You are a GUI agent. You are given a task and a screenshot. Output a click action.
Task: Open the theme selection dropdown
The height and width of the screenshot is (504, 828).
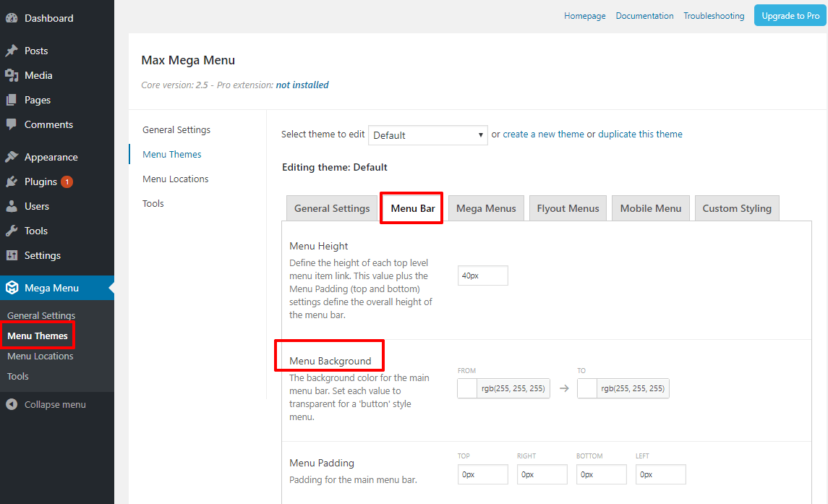point(427,134)
